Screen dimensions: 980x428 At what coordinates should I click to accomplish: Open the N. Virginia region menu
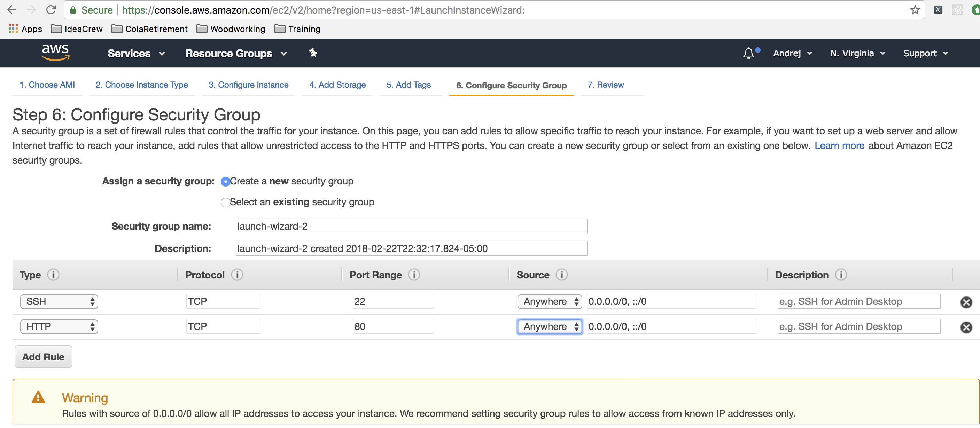point(857,53)
